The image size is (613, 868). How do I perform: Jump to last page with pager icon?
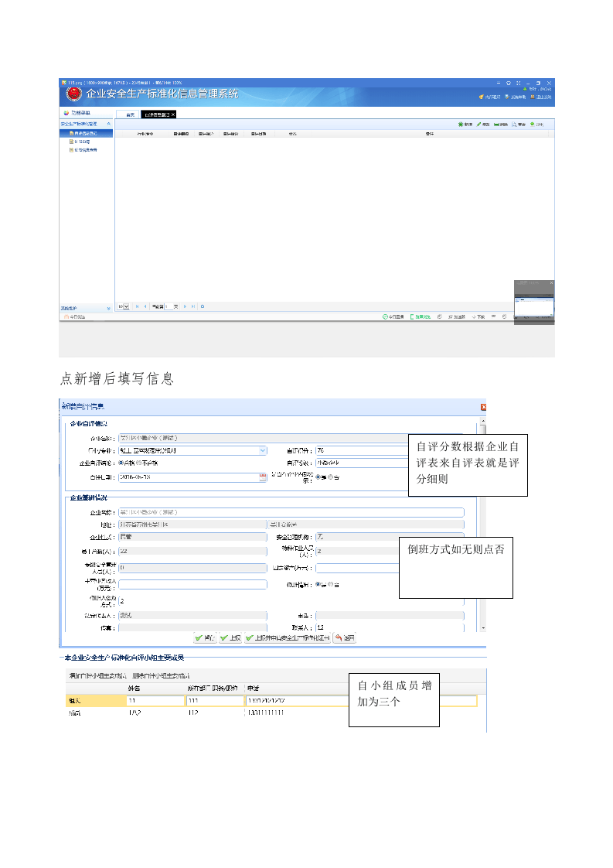click(x=193, y=306)
